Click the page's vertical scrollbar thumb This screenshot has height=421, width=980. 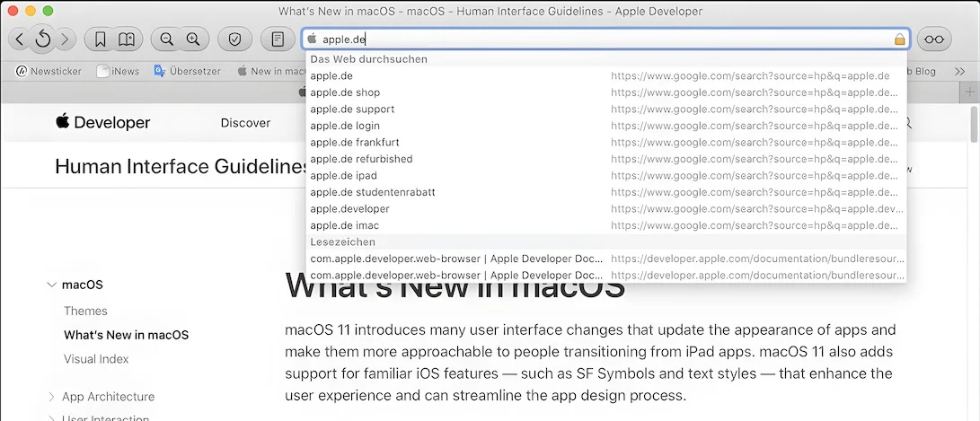[x=975, y=126]
